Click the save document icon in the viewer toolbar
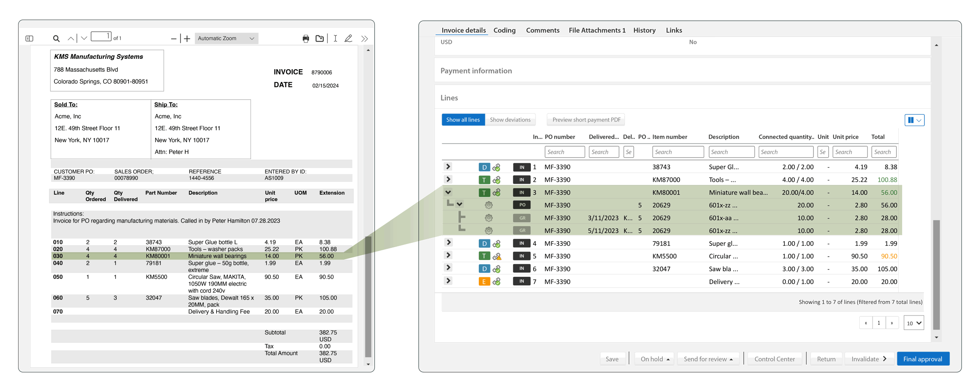 click(320, 38)
